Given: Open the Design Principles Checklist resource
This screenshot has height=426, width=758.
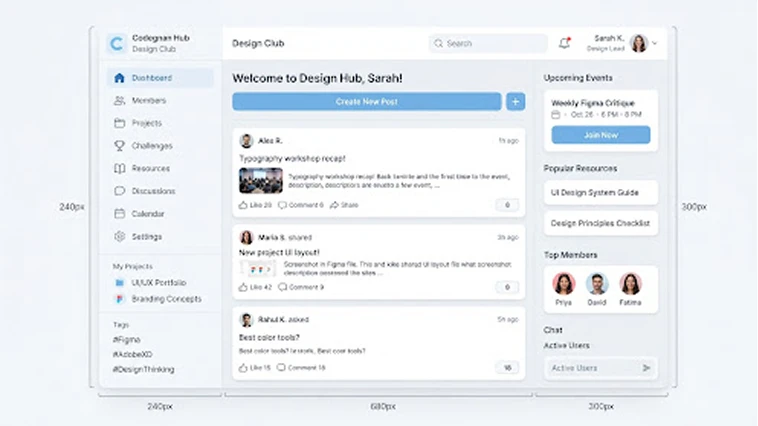Looking at the screenshot, I should 601,223.
